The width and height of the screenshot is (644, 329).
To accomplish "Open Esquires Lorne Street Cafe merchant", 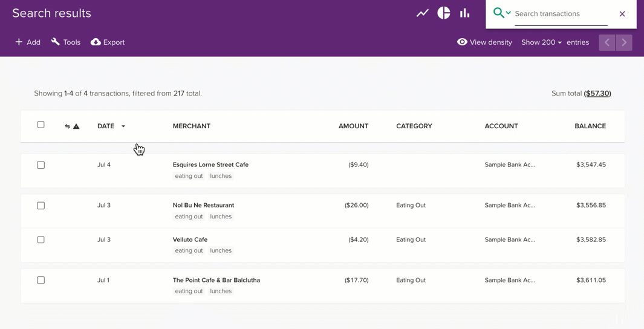I will [x=210, y=164].
